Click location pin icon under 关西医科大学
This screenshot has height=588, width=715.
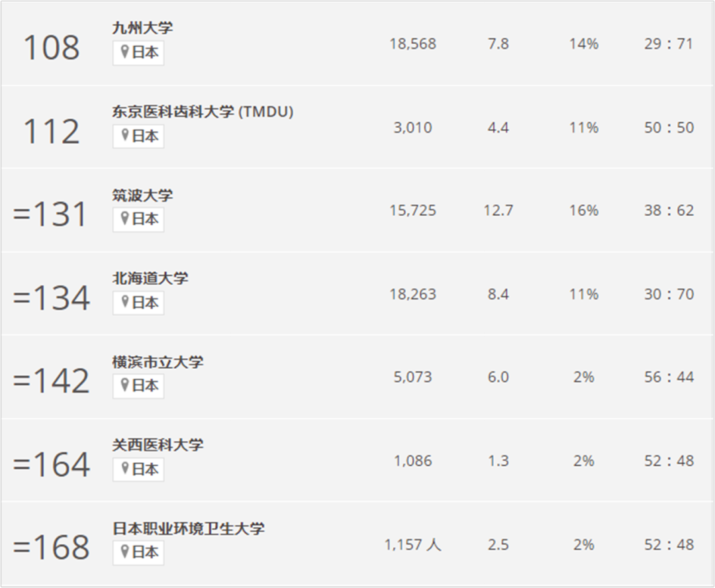point(124,469)
